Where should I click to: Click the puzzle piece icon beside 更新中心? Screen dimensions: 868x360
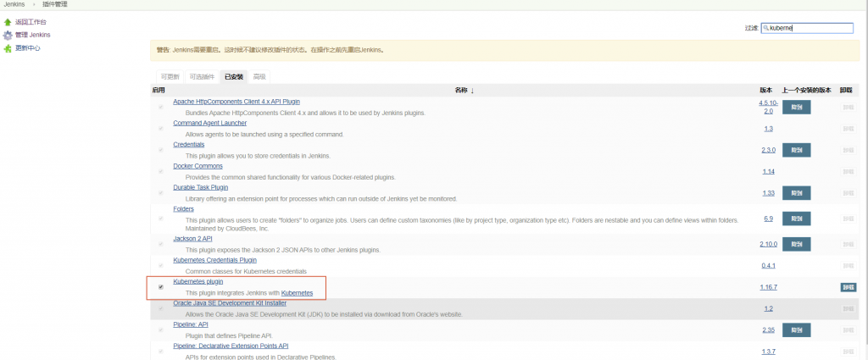(x=8, y=48)
